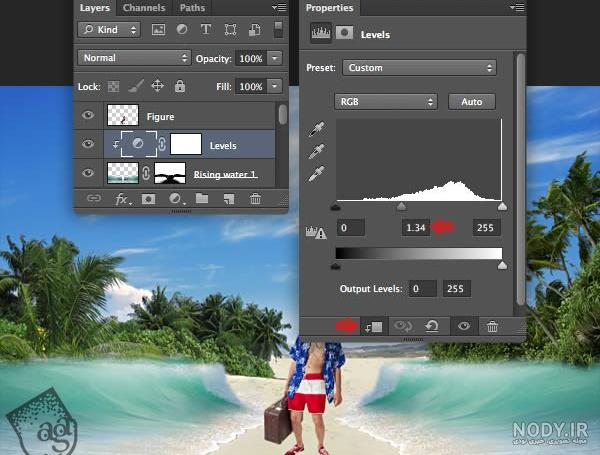
Task: Toggle adjustment visibility in Properties footer
Action: [x=464, y=326]
